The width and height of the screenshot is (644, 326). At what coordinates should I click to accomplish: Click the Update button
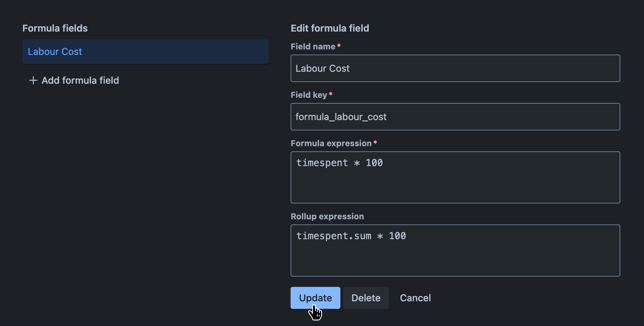[x=315, y=298]
